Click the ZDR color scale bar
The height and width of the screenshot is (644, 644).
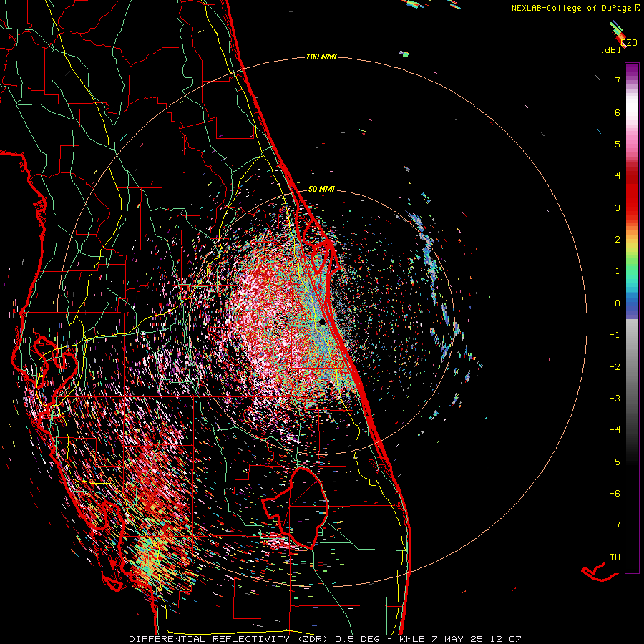click(632, 318)
